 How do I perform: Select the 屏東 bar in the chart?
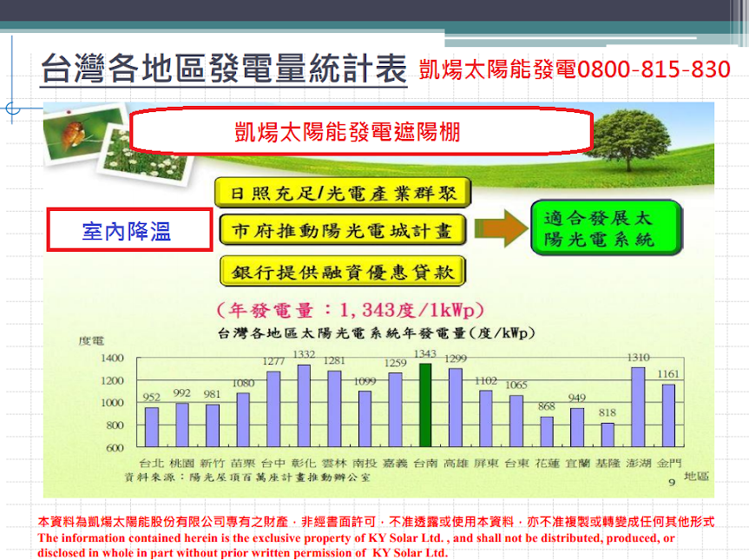[x=486, y=419]
